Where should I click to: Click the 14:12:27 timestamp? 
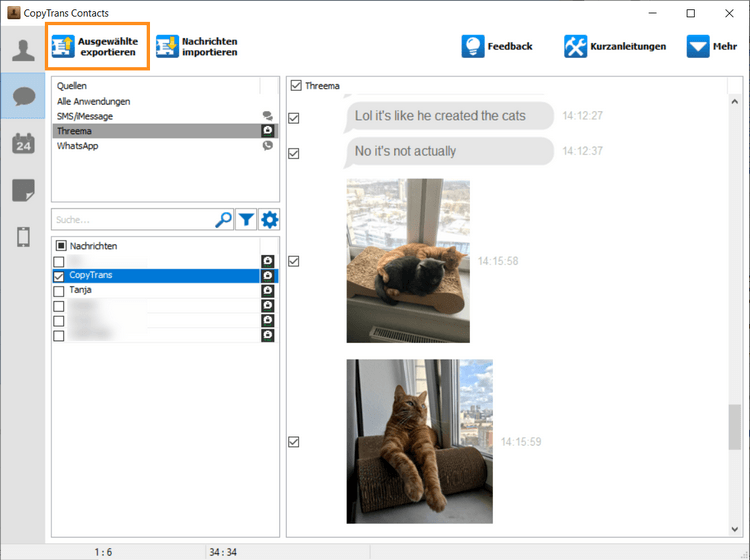click(582, 116)
